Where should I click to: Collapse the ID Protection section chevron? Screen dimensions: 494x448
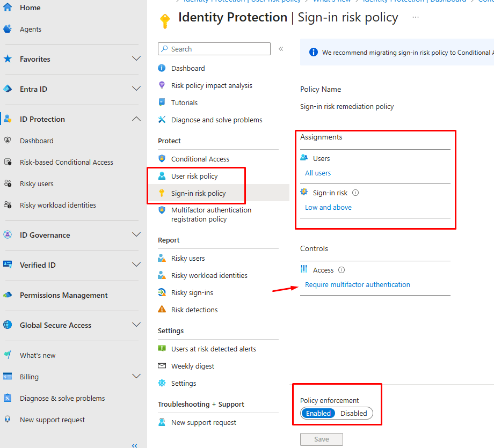tap(136, 119)
